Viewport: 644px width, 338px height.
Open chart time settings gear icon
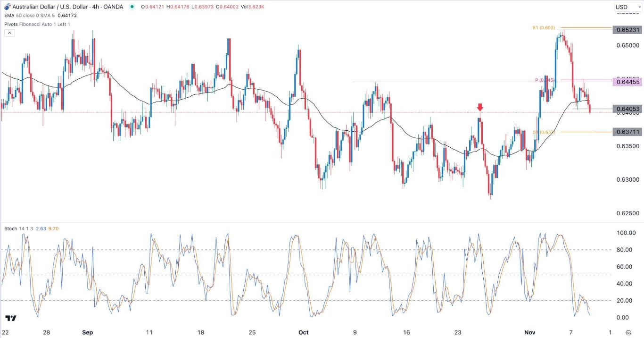(628, 332)
